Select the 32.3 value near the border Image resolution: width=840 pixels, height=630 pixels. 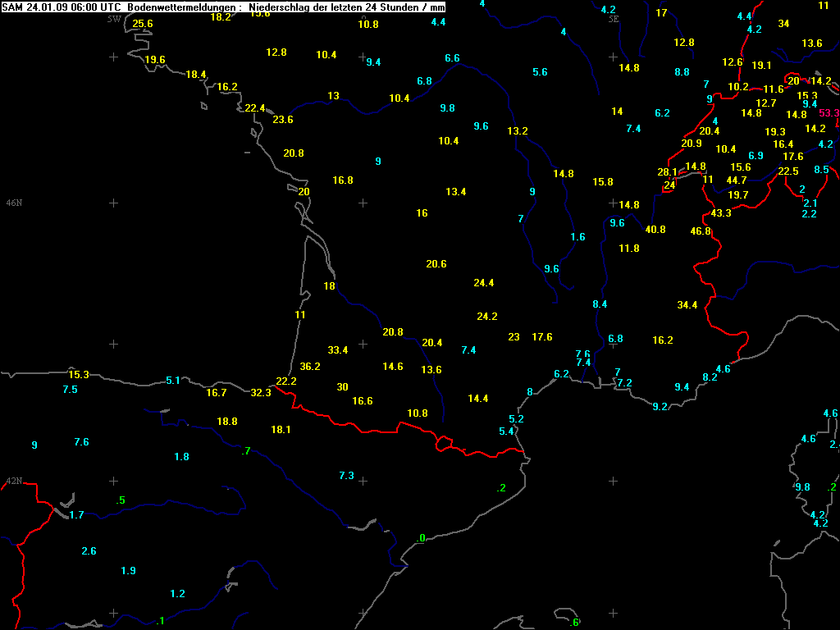pos(261,393)
